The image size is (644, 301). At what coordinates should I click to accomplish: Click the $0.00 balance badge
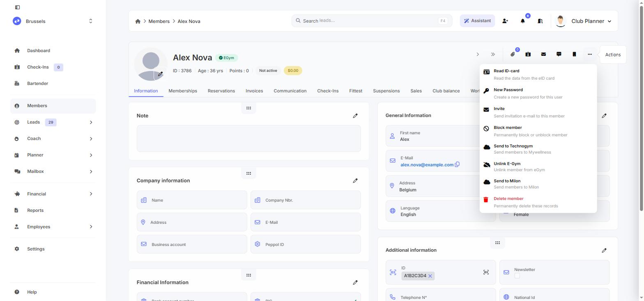click(293, 71)
